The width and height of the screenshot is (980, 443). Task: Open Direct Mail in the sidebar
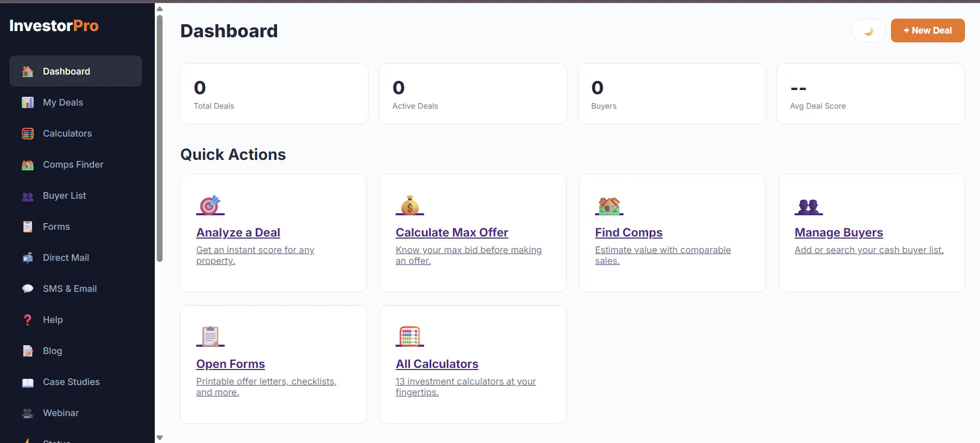point(76,258)
